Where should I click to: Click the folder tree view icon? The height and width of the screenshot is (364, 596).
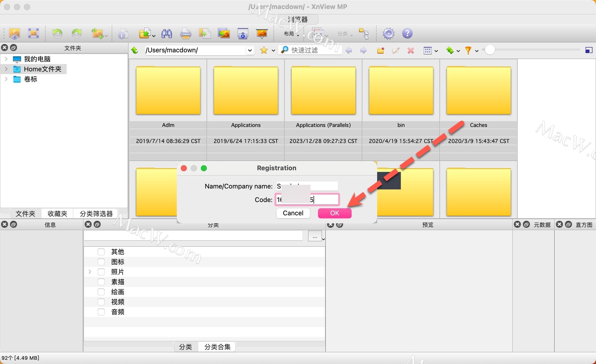tap(364, 34)
